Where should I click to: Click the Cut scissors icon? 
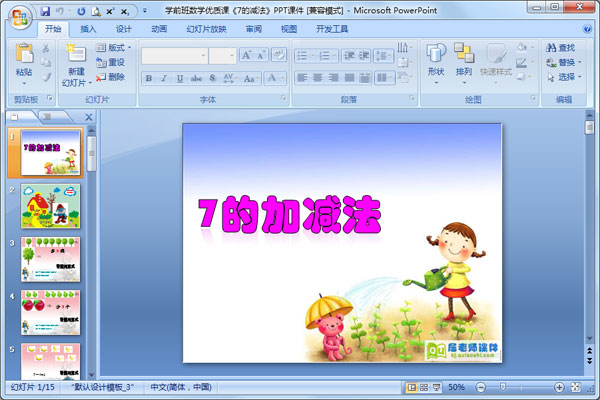coord(46,47)
